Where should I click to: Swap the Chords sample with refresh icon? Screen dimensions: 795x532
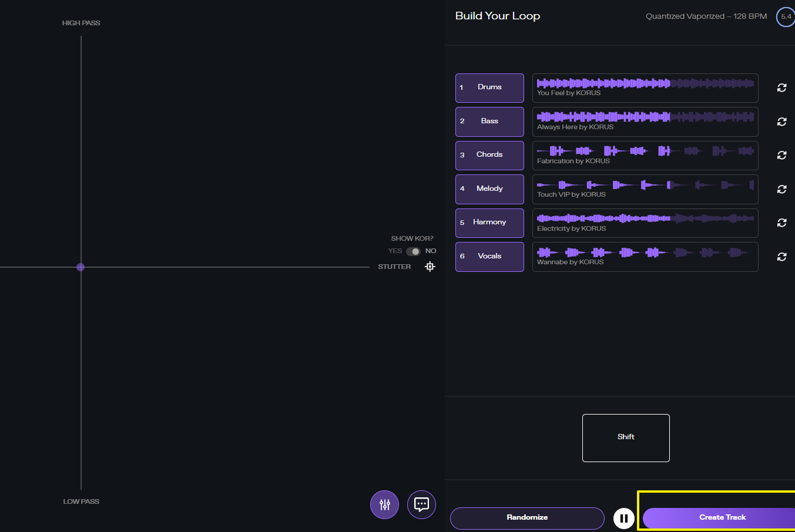pos(781,155)
